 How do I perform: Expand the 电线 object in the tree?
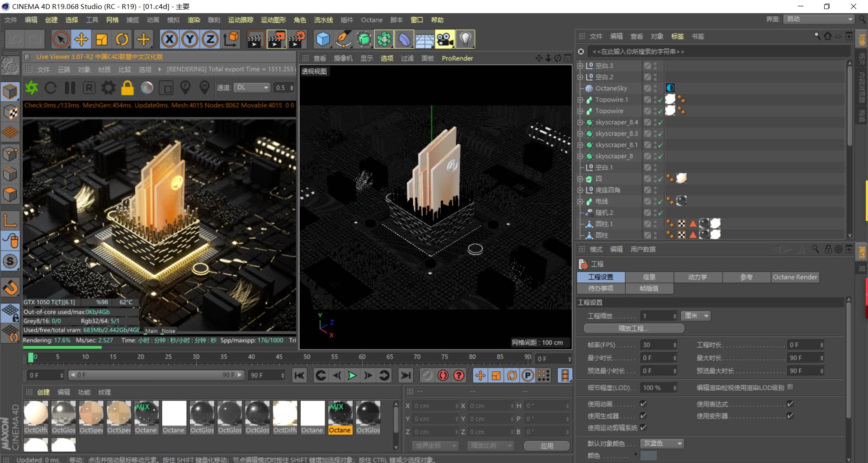click(x=580, y=201)
